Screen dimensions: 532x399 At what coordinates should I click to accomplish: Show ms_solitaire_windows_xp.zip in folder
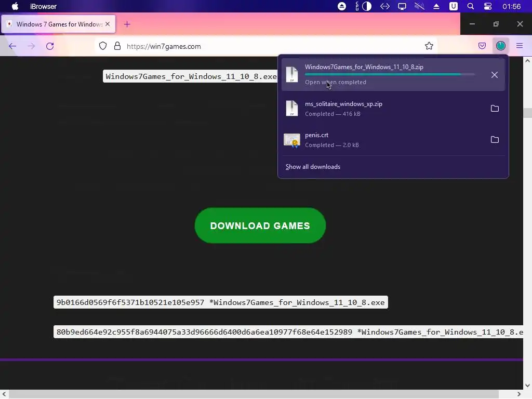pos(495,109)
